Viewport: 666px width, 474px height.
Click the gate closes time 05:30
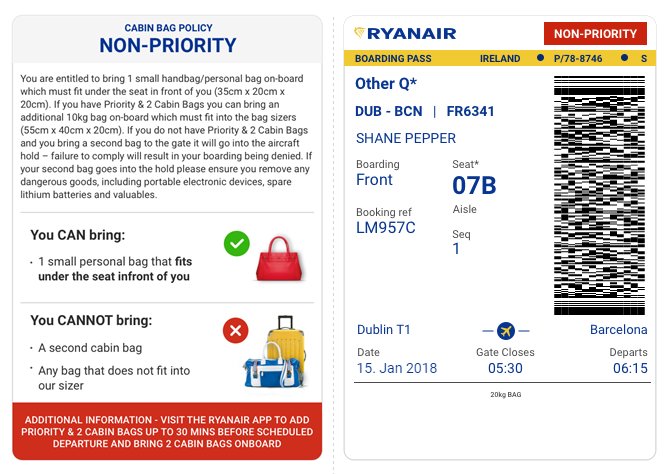[505, 368]
